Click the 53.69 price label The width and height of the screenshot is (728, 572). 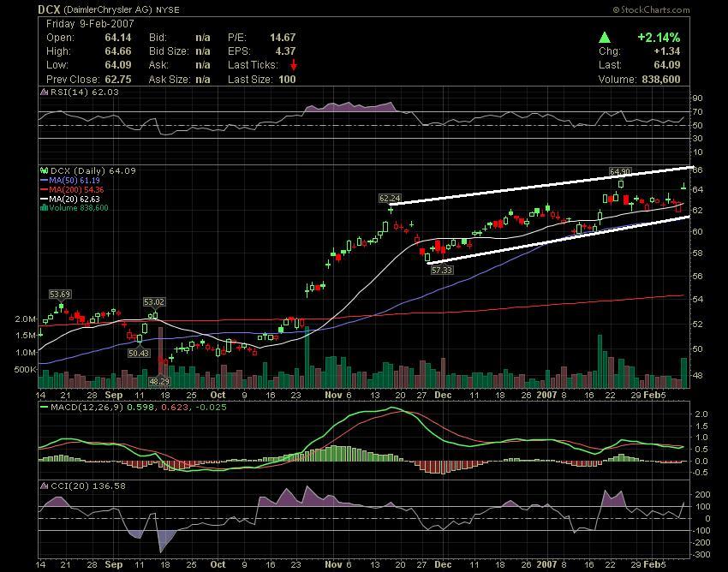pos(60,294)
